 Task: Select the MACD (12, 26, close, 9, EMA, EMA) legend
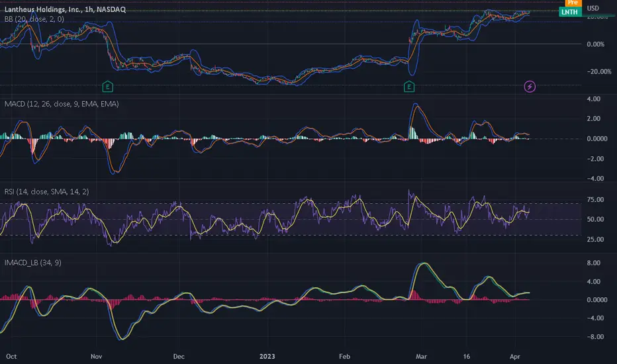[x=62, y=104]
